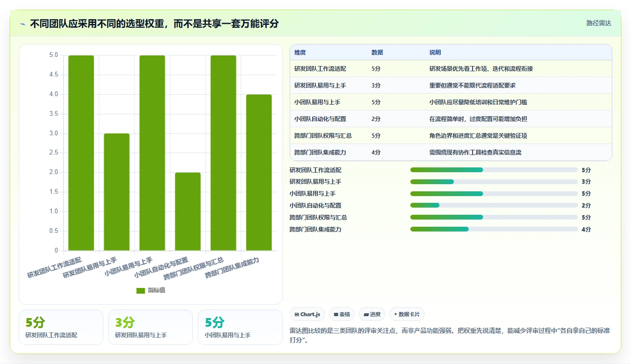631x364 pixels.
Task: Click the chart bar for 小团队自动化与配置
Action: point(188,211)
